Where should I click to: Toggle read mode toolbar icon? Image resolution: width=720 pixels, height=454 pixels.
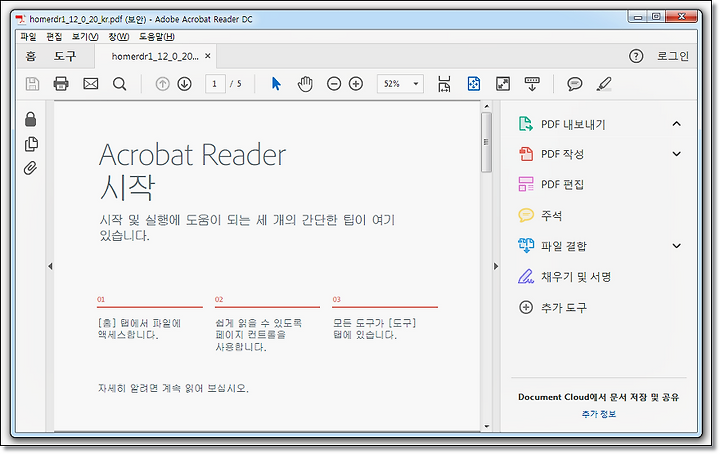coord(532,84)
